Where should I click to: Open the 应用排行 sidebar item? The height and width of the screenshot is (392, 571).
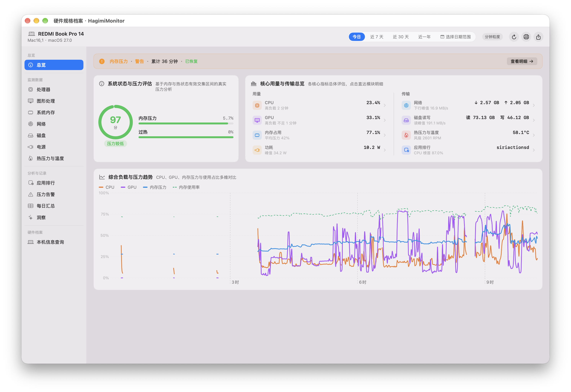tap(54, 183)
